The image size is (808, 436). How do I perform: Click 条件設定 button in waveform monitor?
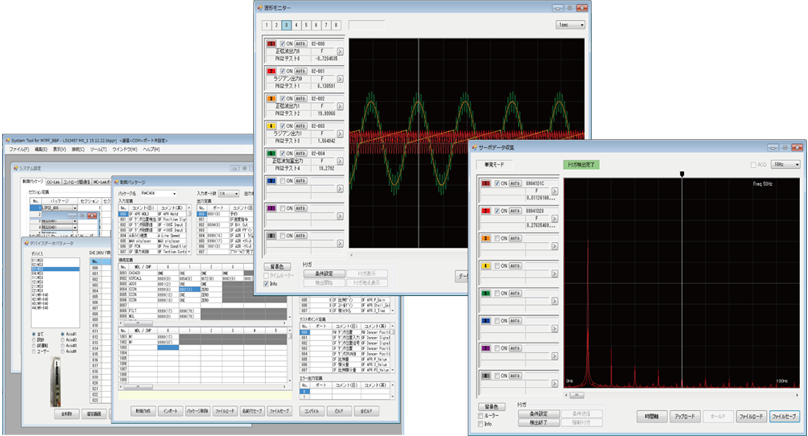[x=324, y=274]
